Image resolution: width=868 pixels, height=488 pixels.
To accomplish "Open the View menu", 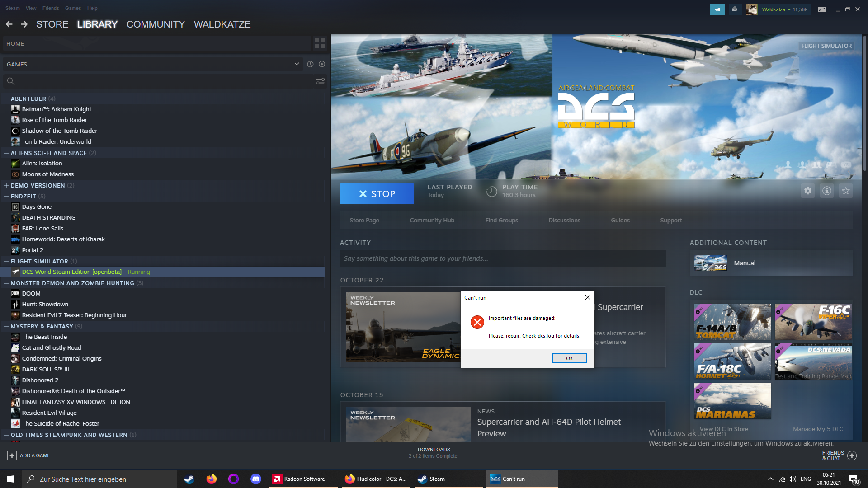I will [x=31, y=8].
